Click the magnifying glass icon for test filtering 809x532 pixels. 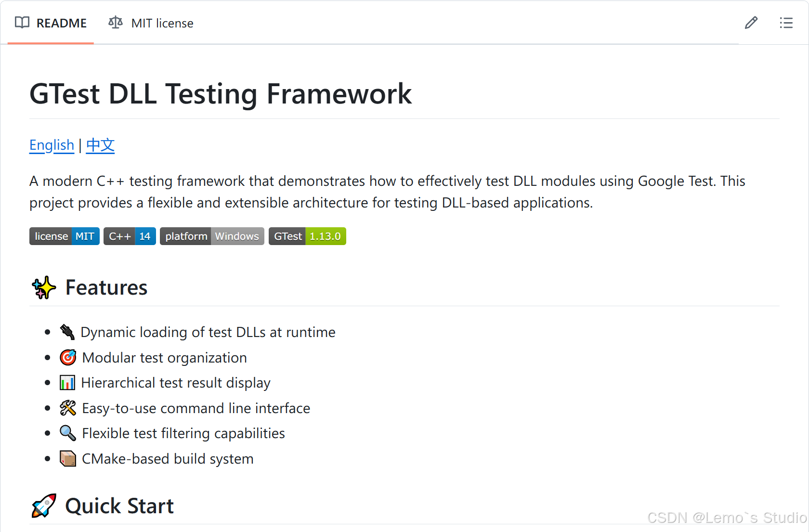tap(68, 433)
